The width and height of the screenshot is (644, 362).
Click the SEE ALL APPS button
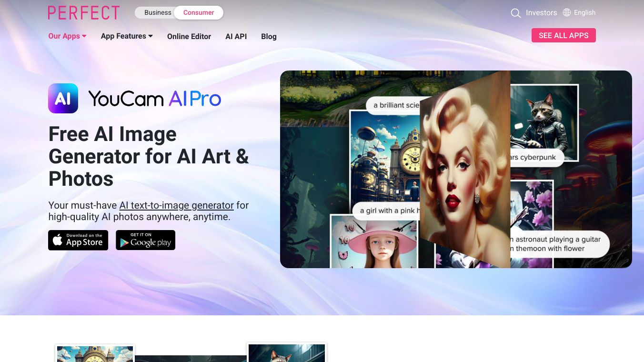563,35
